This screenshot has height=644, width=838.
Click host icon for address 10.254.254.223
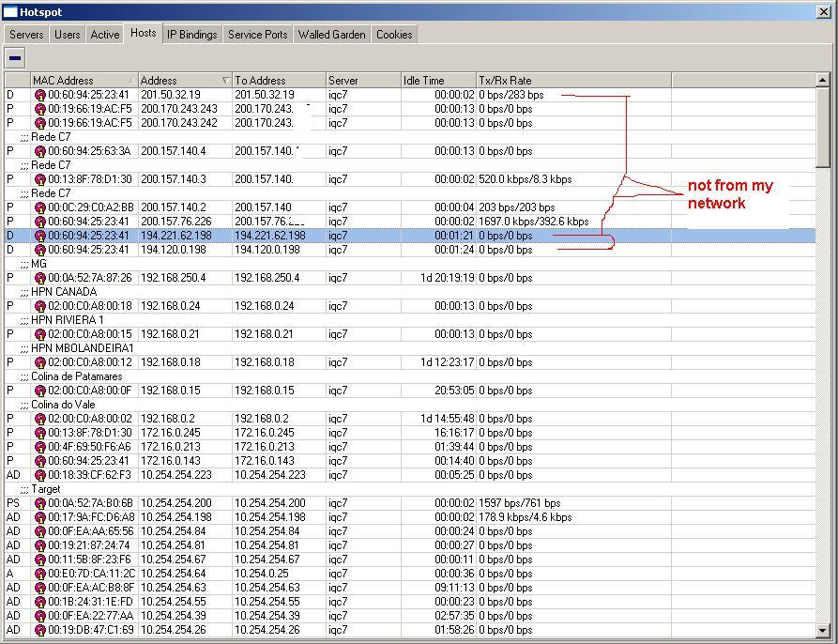pyautogui.click(x=40, y=475)
